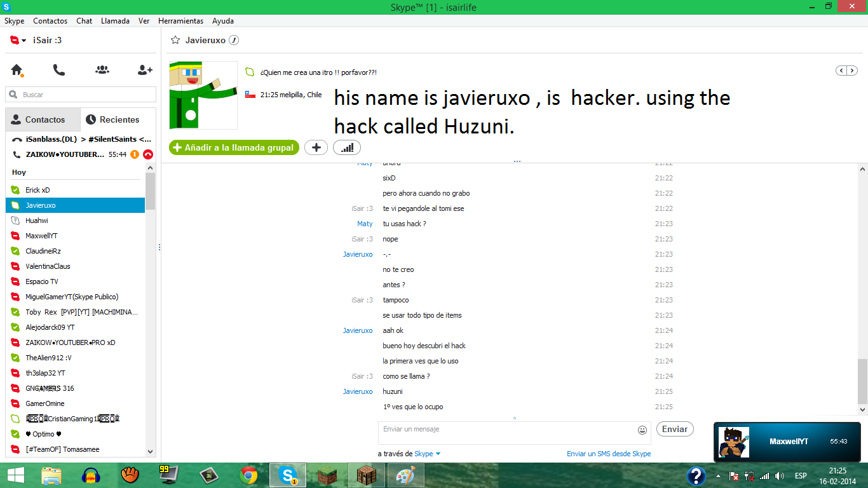This screenshot has height=488, width=868.
Task: Click the call quality signal bars button
Action: pyautogui.click(x=347, y=147)
